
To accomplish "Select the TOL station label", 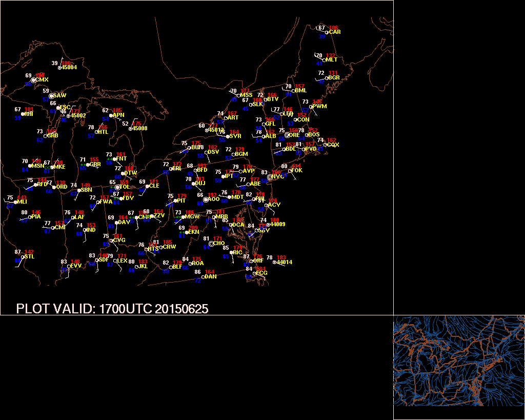I will 124,187.
